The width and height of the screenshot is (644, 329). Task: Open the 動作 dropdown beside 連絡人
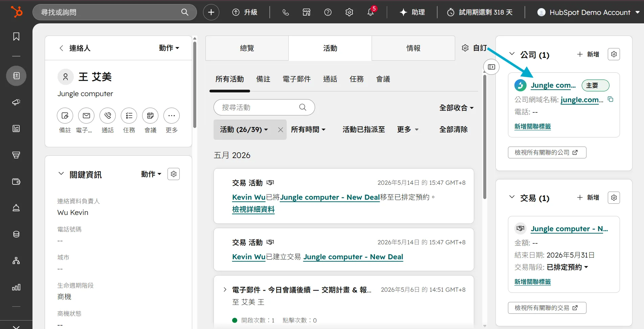[x=169, y=48]
